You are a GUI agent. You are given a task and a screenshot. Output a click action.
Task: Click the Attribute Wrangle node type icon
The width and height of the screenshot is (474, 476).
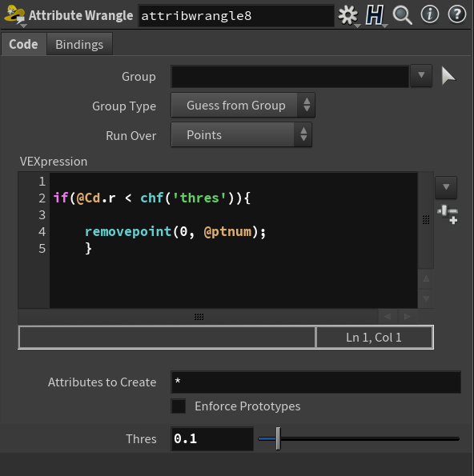(x=15, y=14)
